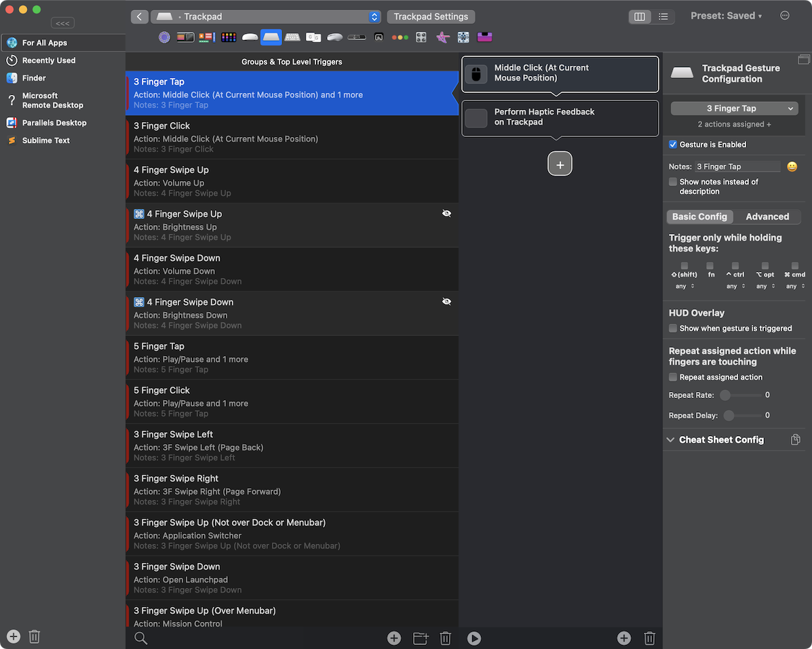Click the search magnifier icon

(140, 637)
